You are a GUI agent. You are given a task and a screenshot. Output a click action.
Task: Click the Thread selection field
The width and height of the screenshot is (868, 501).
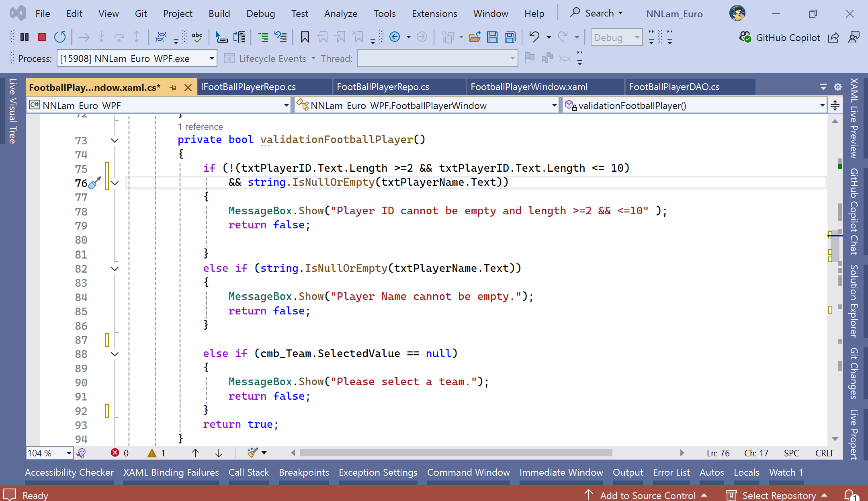[x=437, y=59]
